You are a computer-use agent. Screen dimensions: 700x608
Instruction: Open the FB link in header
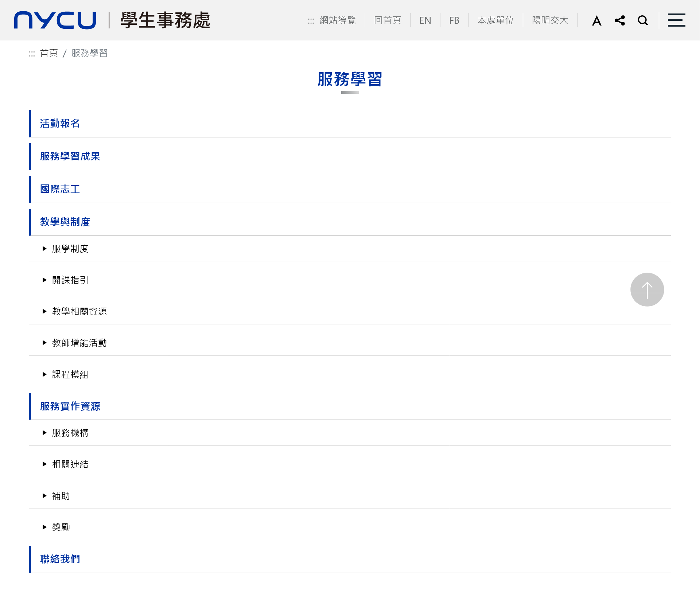point(454,20)
